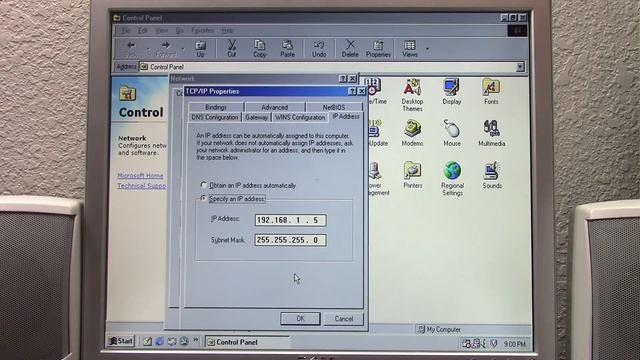
Task: Open the Mouse settings icon
Action: click(x=452, y=133)
